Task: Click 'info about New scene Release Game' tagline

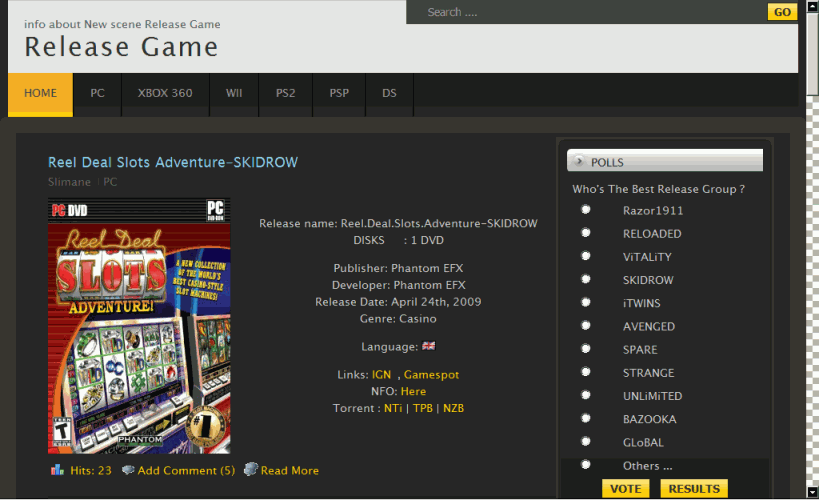Action: [x=122, y=24]
